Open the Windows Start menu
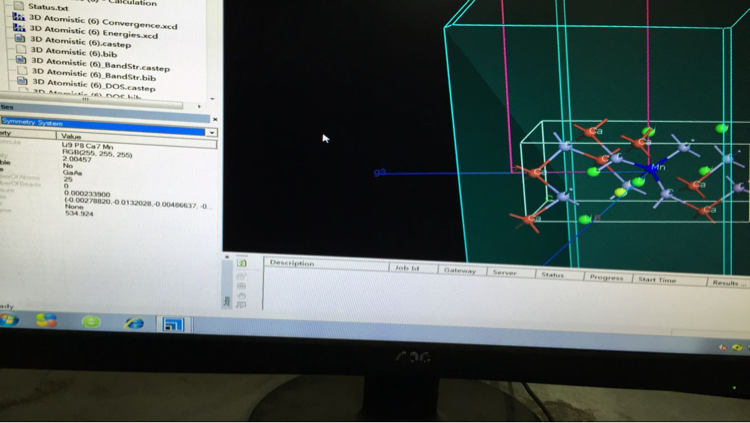 (9, 320)
